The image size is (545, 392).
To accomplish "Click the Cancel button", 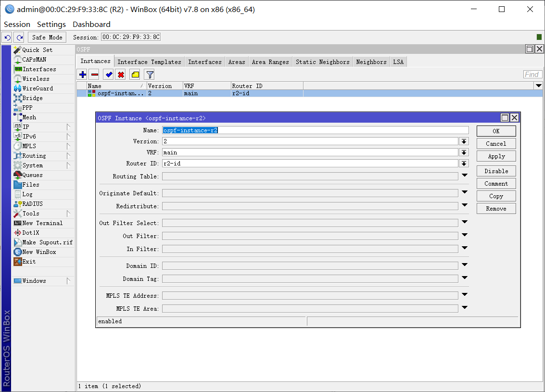I will (x=496, y=143).
